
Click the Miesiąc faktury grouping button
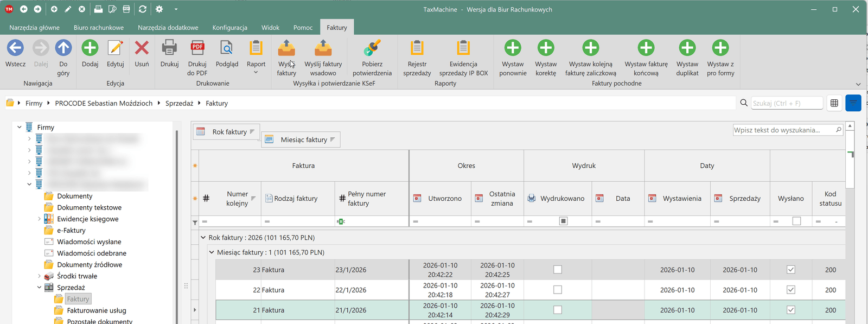304,139
